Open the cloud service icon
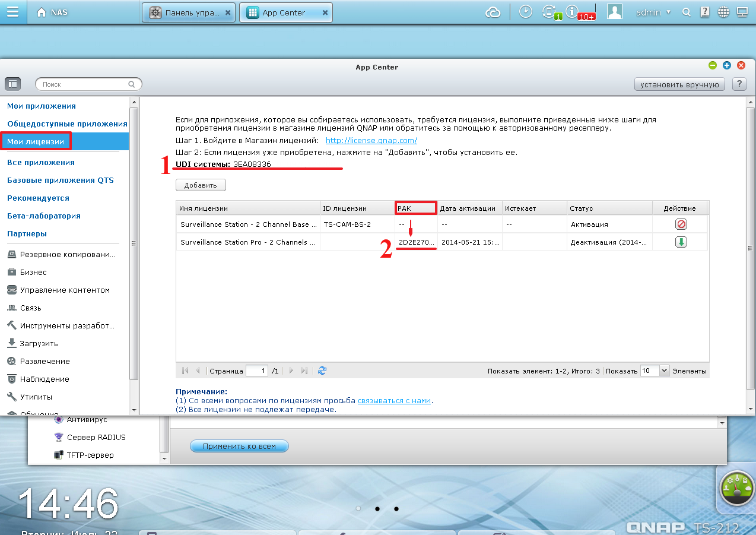The height and width of the screenshot is (535, 756). [493, 12]
